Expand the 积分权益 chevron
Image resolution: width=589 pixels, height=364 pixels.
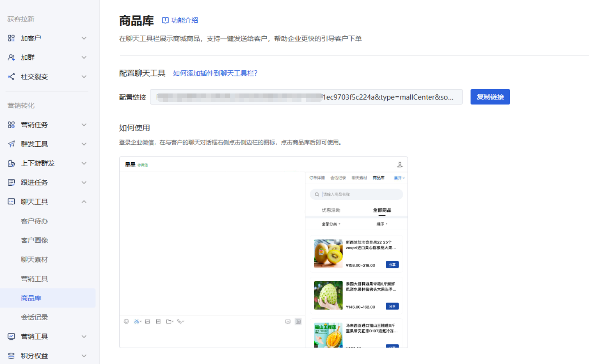(x=84, y=356)
